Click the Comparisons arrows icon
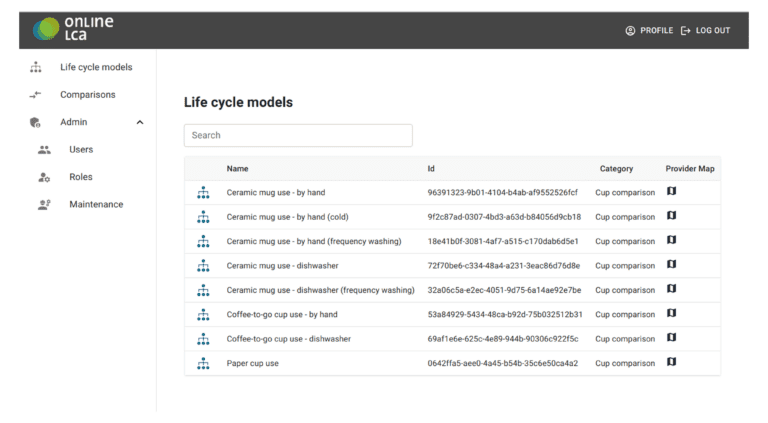 (x=35, y=94)
